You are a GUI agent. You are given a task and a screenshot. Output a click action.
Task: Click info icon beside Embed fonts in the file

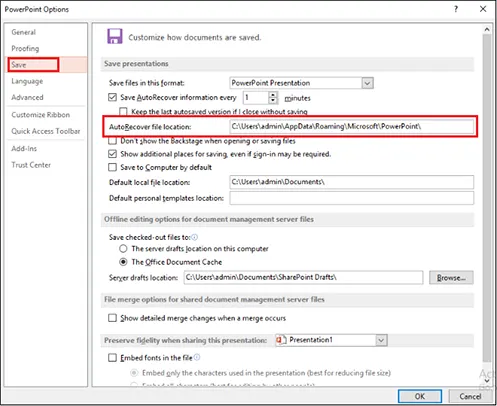click(197, 357)
